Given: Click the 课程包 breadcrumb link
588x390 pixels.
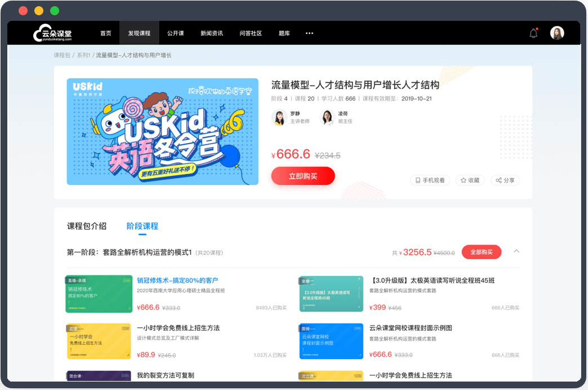Looking at the screenshot, I should (x=62, y=55).
